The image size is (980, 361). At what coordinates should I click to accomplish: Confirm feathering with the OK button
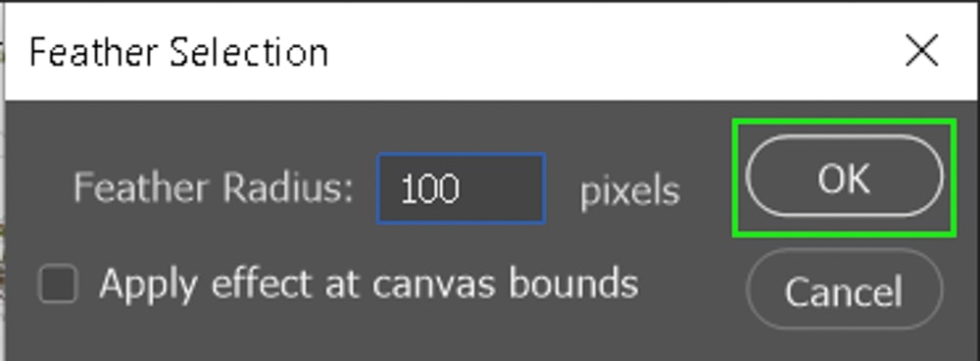coord(844,177)
